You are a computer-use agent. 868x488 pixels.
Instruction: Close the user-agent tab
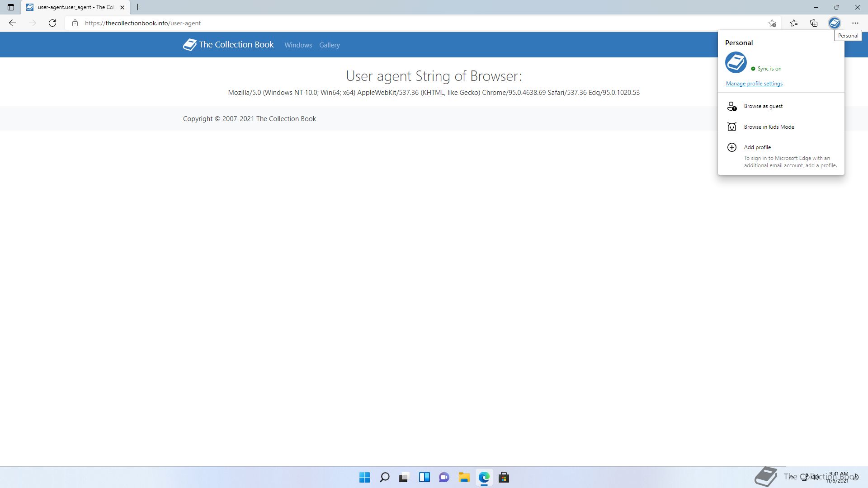click(122, 7)
